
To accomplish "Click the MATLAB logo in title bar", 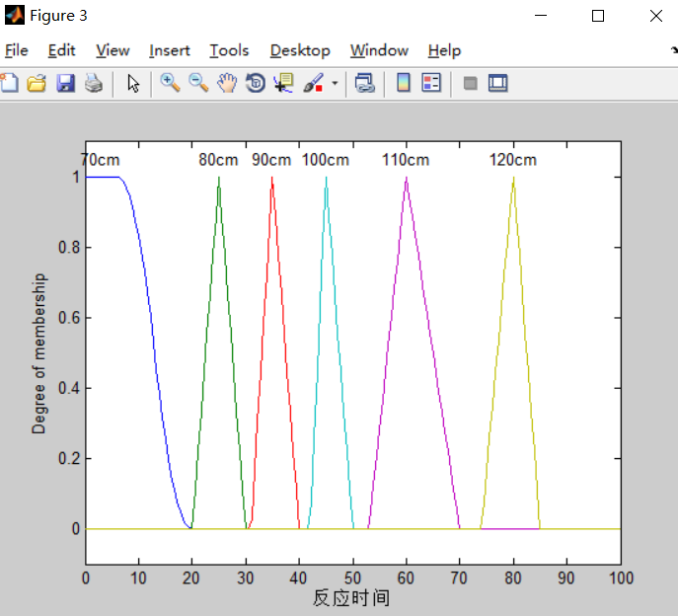I will pos(14,16).
